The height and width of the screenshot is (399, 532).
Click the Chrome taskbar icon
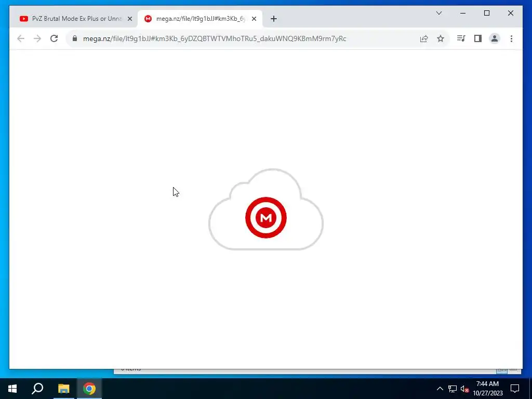(x=89, y=389)
